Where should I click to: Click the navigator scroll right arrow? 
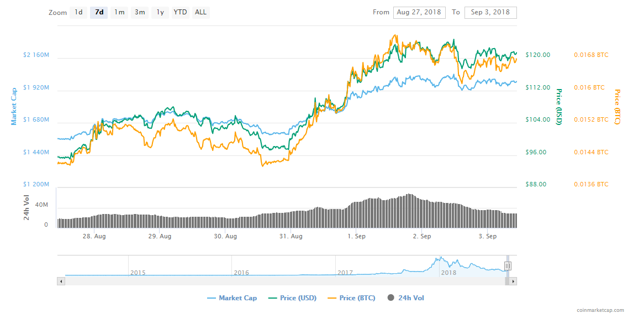[513, 281]
